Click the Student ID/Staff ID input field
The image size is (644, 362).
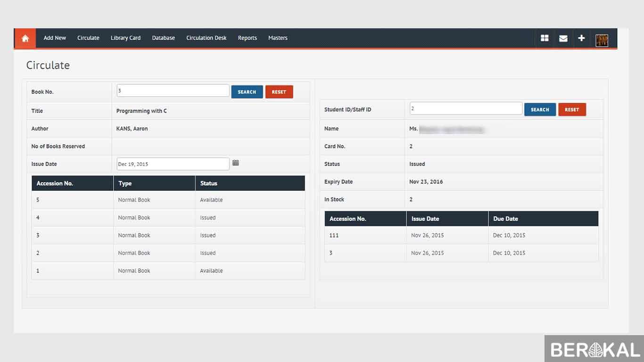tap(465, 108)
